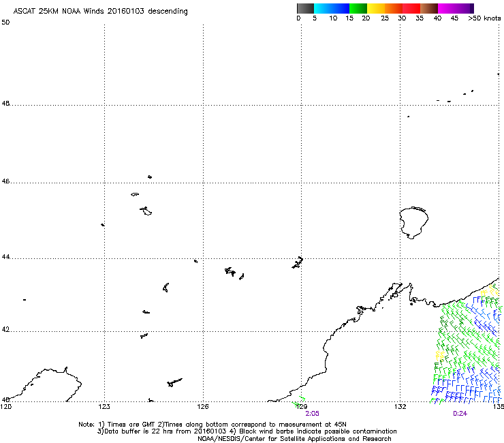Screen dimensions: 504x443
Task: Click the legend label 25
Action: coord(385,18)
